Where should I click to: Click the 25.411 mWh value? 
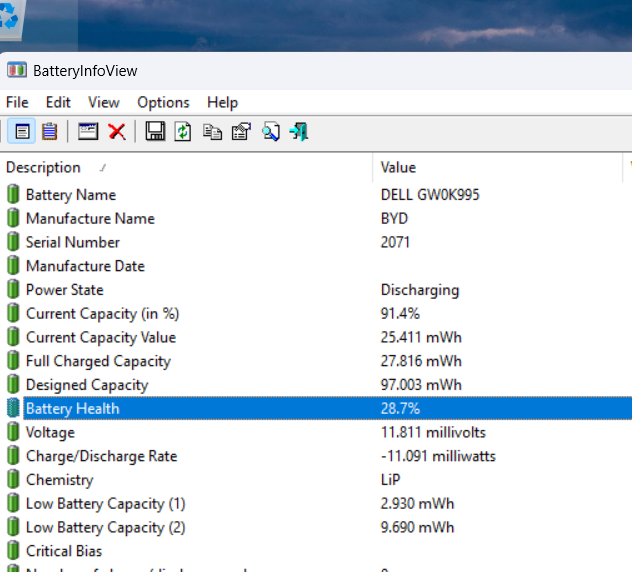pos(421,337)
